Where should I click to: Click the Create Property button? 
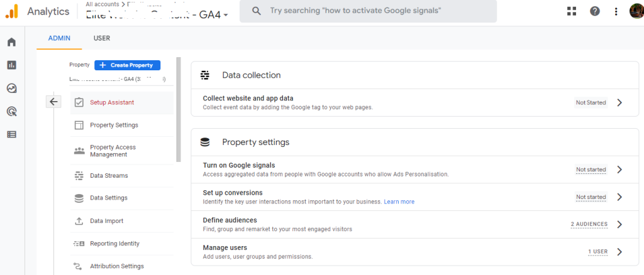127,65
